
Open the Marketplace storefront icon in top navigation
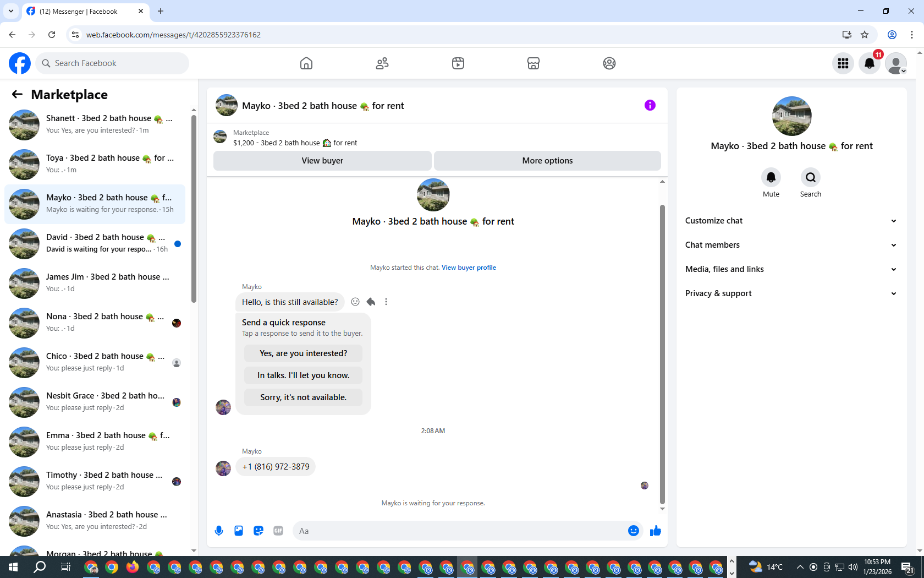(x=533, y=63)
